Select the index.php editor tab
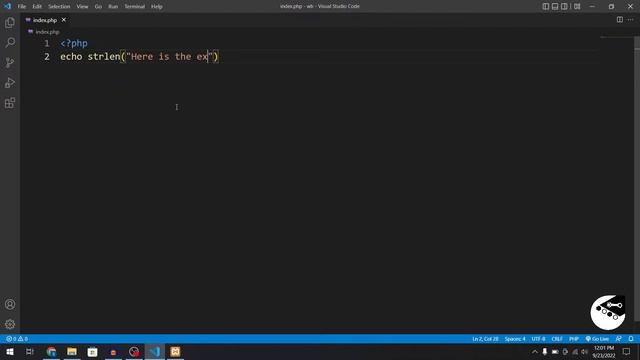Viewport: 640px width, 360px height. coord(45,20)
